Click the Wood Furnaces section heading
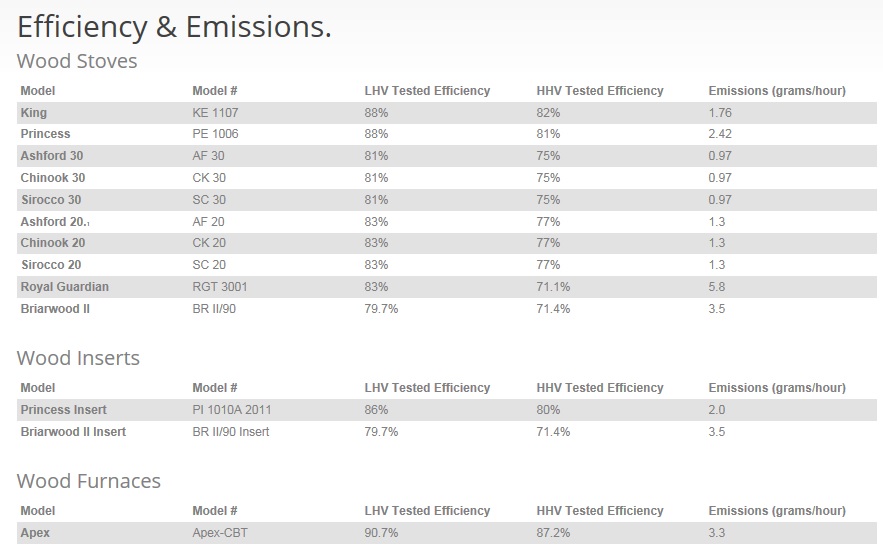883x549 pixels. [x=89, y=481]
